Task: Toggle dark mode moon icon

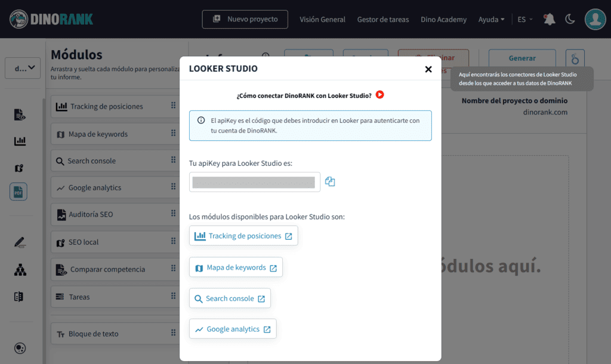Action: coord(570,19)
